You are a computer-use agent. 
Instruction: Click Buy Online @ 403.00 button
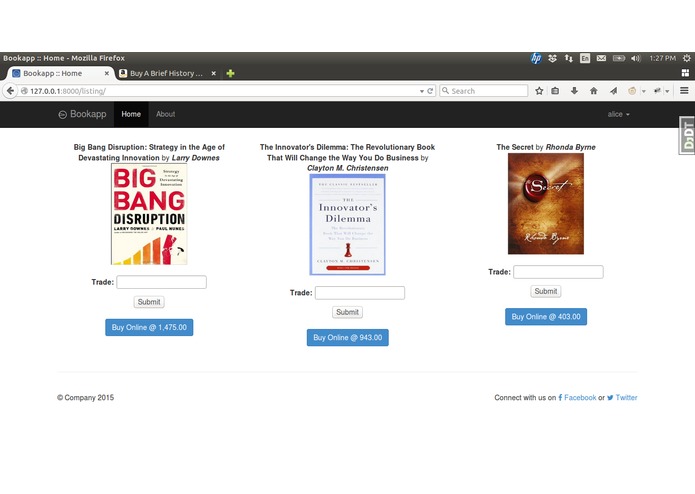pyautogui.click(x=546, y=317)
